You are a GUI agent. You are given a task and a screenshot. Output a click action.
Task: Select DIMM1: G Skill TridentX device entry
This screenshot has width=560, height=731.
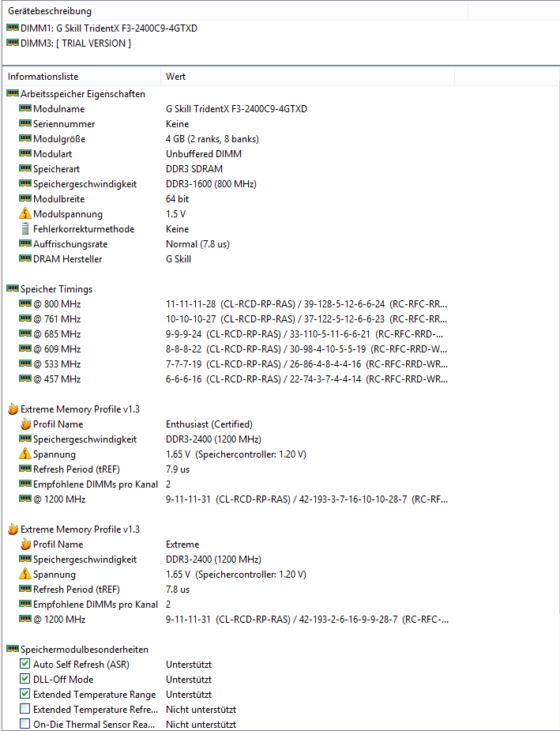pyautogui.click(x=102, y=28)
